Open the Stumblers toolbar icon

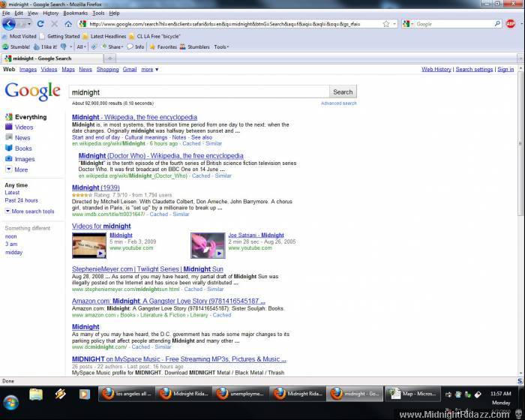tap(194, 47)
